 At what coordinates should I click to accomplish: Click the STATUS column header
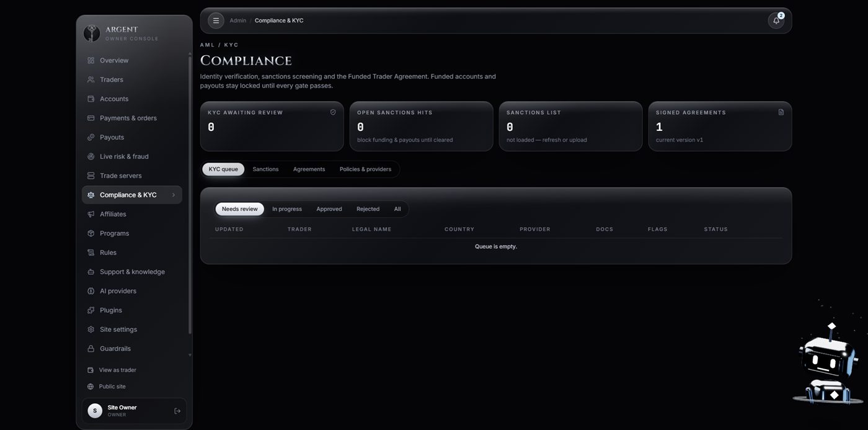coord(716,230)
